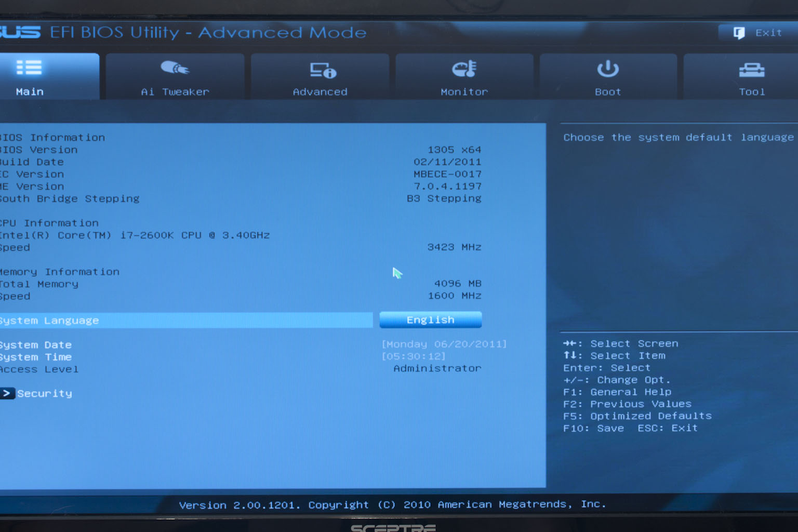Click the BIOS Information heading

point(52,138)
